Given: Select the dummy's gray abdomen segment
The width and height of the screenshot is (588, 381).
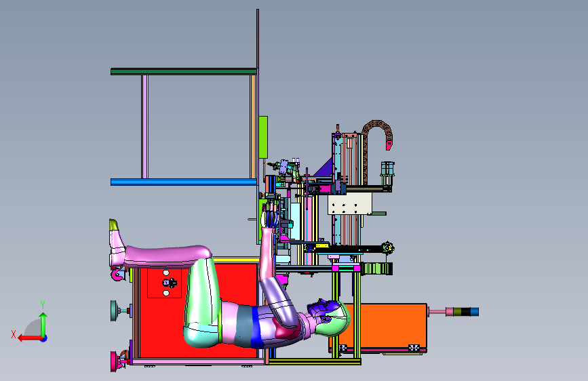Looking at the screenshot, I should click(243, 325).
